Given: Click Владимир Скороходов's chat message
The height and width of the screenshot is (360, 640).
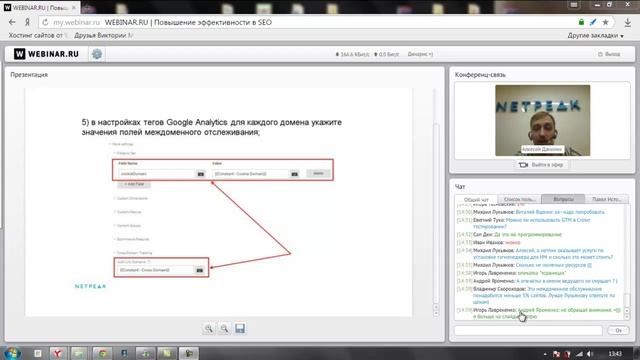Looking at the screenshot, I should click(536, 295).
